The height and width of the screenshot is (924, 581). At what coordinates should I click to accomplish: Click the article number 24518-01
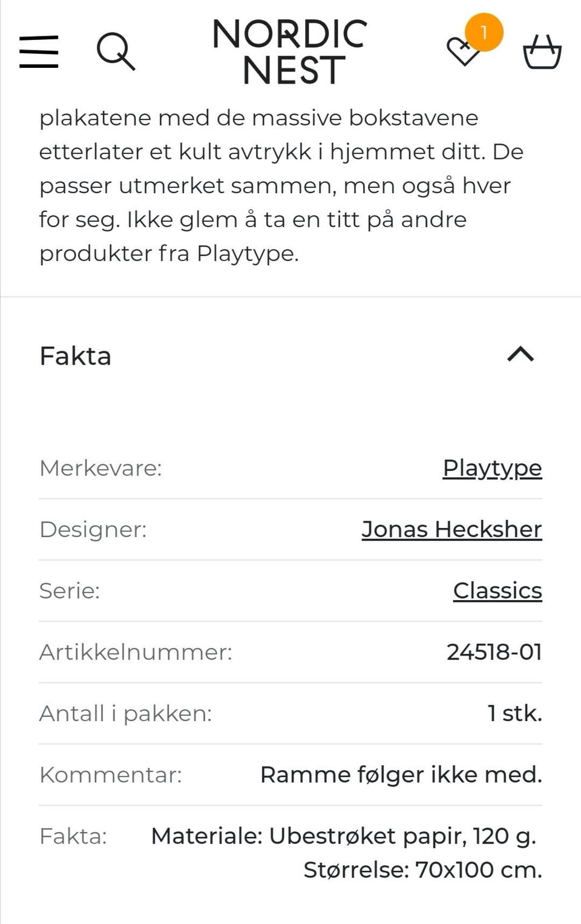(494, 652)
